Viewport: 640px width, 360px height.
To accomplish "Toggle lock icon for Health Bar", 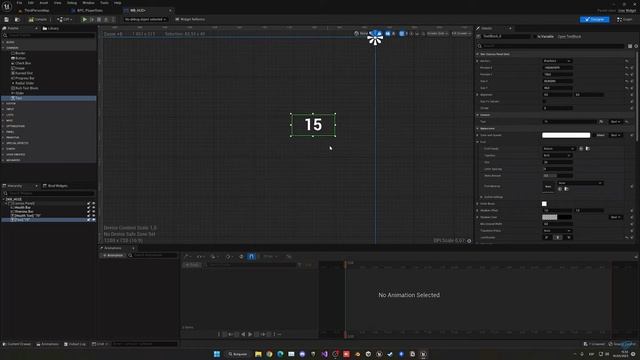I will tap(89, 207).
